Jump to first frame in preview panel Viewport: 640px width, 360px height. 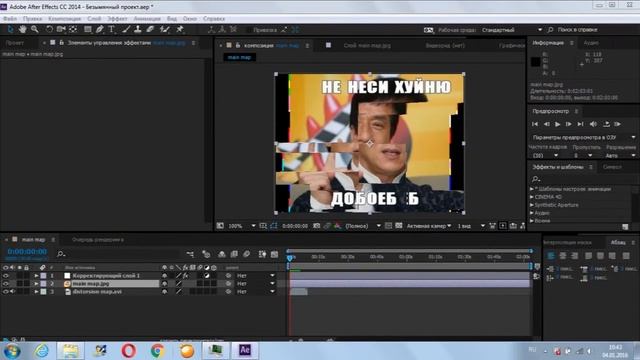click(535, 124)
